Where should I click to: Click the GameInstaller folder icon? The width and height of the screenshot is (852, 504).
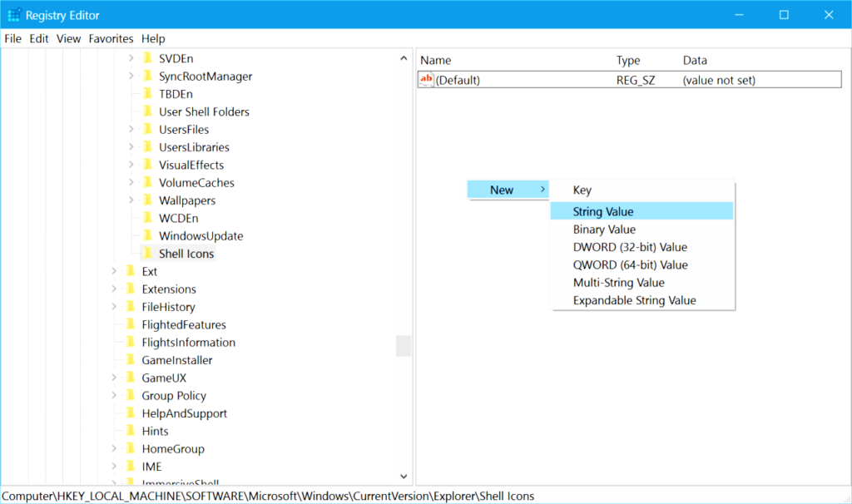[x=131, y=360]
